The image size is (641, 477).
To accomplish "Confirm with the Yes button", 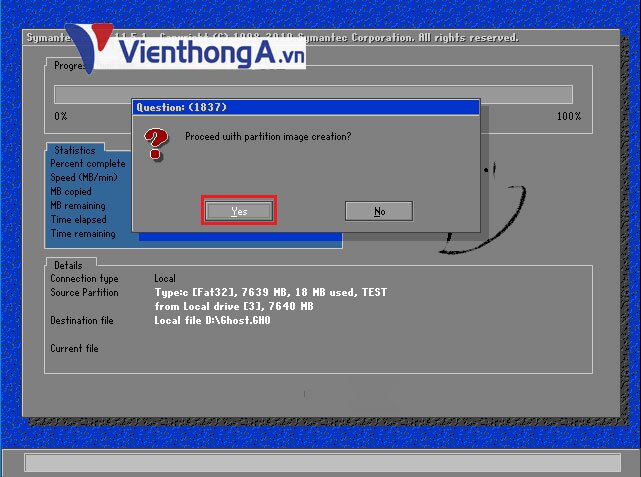I will click(239, 211).
